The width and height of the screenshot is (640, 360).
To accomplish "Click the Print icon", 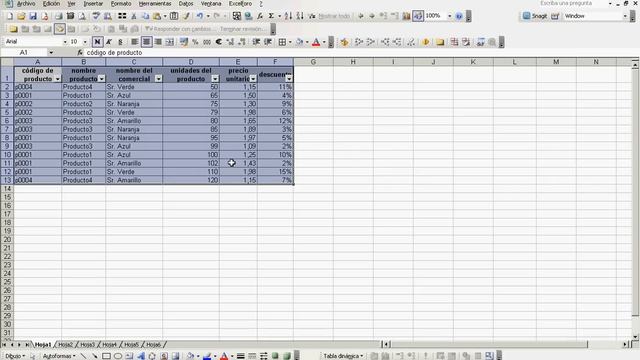I will (59, 16).
